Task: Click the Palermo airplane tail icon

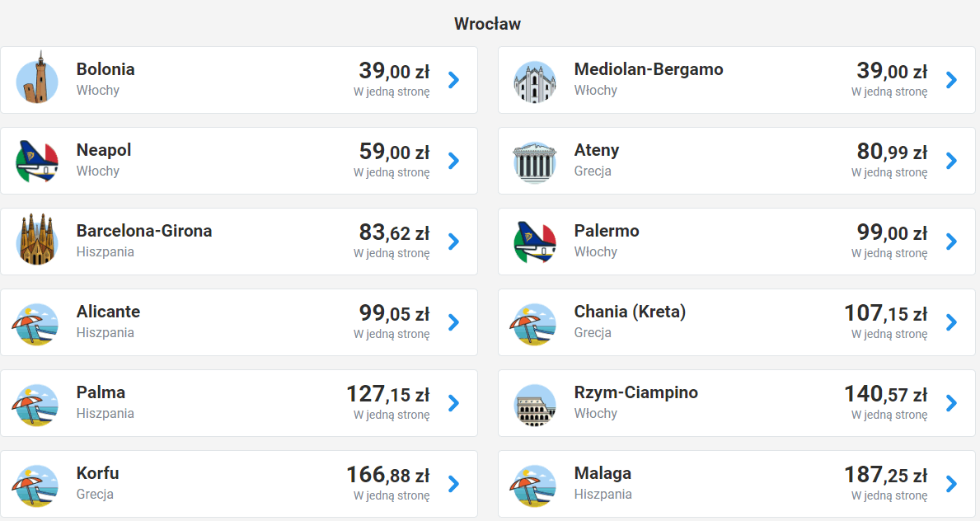Action: 535,242
